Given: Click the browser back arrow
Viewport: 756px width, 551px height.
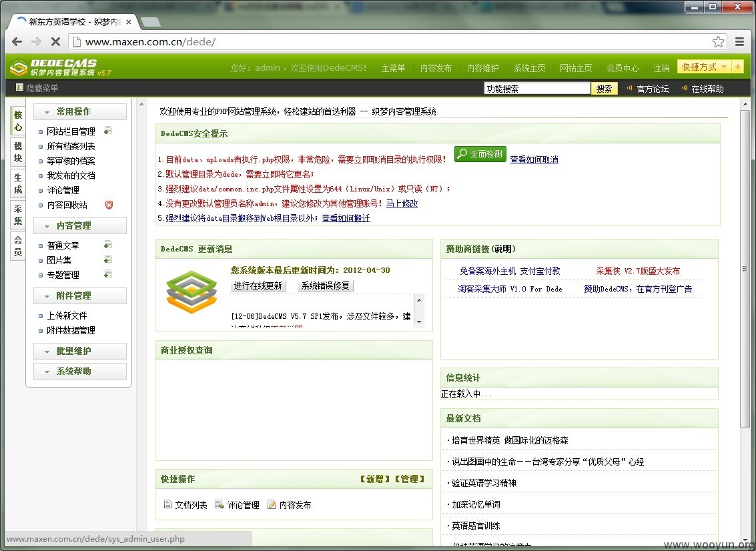Looking at the screenshot, I should tap(17, 42).
